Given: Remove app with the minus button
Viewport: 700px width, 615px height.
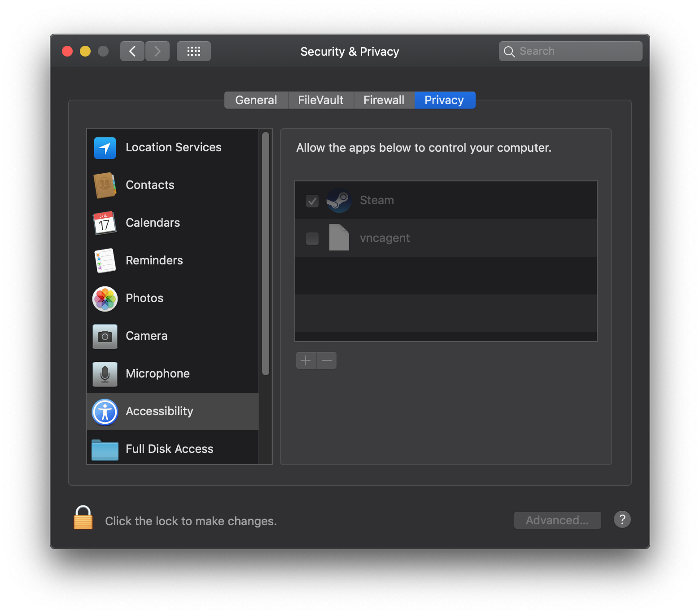Looking at the screenshot, I should point(327,360).
